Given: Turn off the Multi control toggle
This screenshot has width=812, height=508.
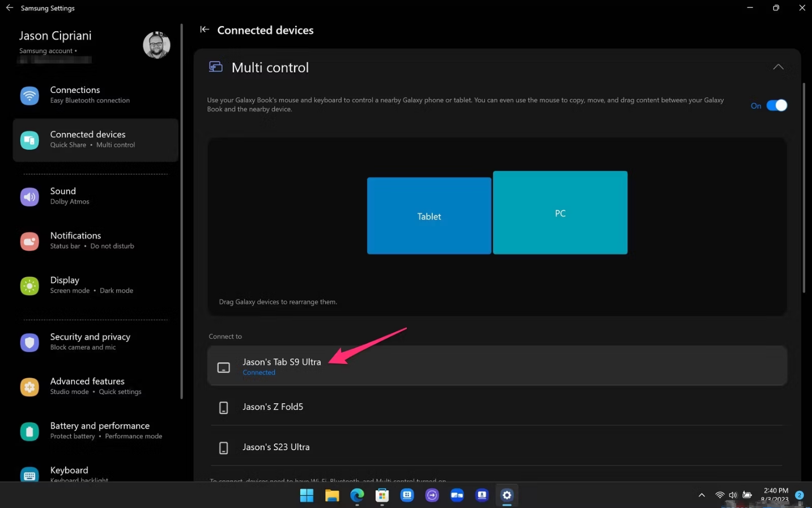Looking at the screenshot, I should pos(777,105).
